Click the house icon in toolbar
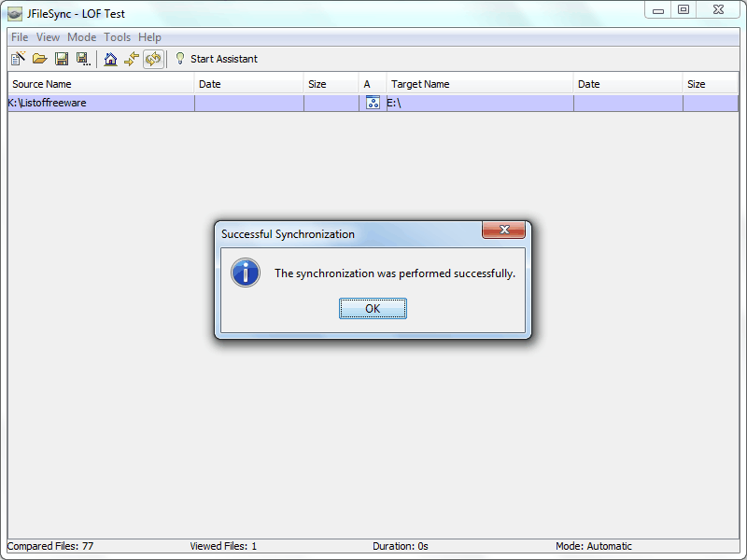This screenshot has height=560, width=747. coord(110,59)
